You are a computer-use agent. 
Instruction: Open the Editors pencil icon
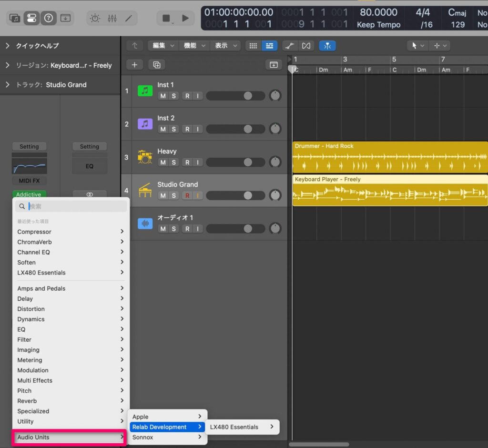(129, 19)
